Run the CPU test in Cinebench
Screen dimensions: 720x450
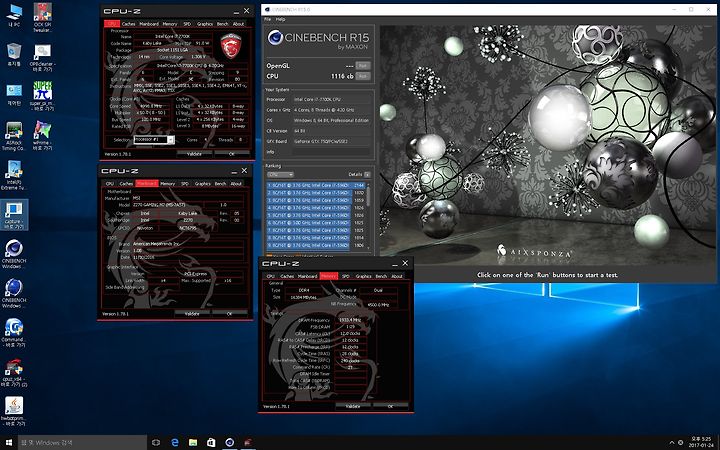tap(363, 76)
